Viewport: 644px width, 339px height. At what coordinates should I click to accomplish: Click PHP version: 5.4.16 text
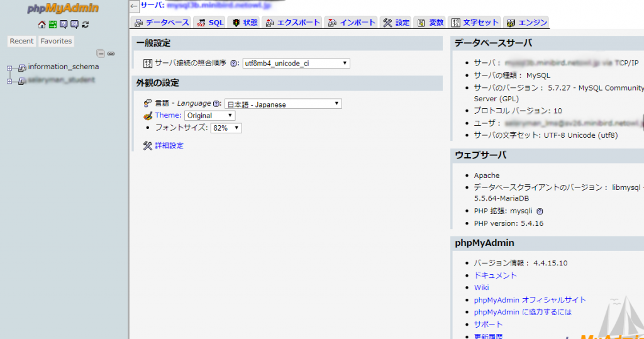508,223
